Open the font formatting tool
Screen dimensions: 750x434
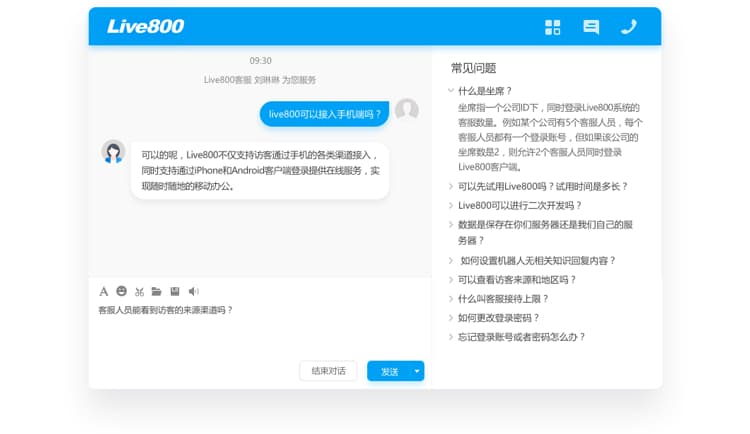click(103, 291)
